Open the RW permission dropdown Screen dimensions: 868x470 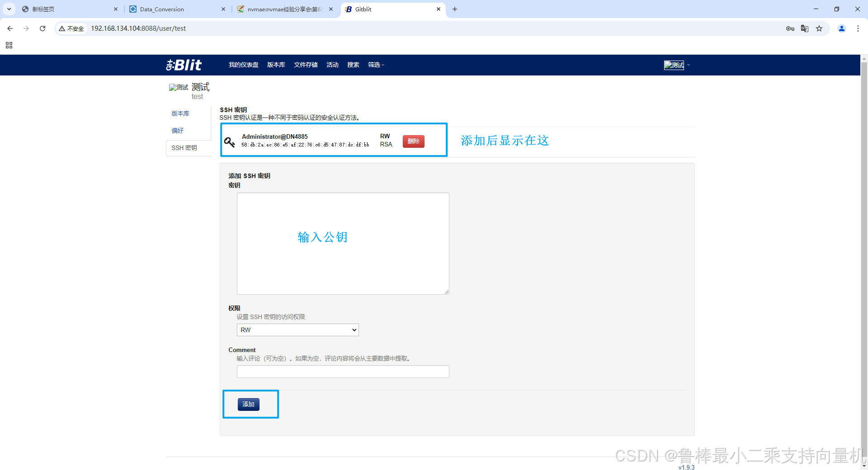coord(297,329)
